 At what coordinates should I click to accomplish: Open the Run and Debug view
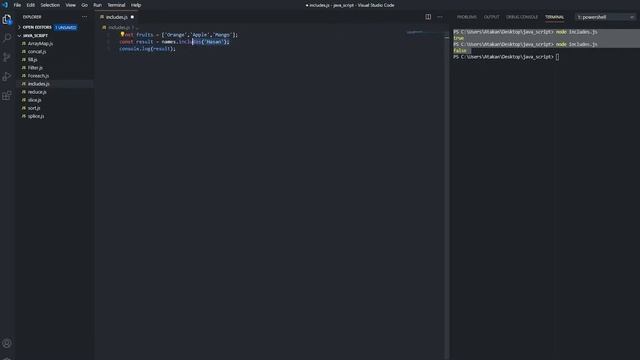tap(7, 76)
